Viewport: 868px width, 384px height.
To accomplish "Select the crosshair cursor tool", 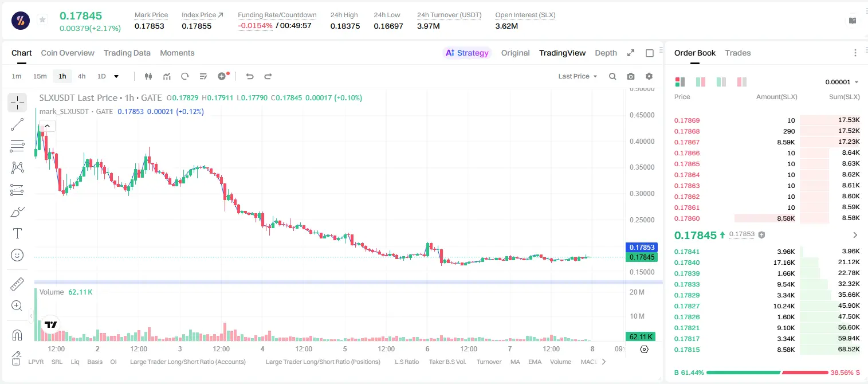I will pyautogui.click(x=17, y=103).
